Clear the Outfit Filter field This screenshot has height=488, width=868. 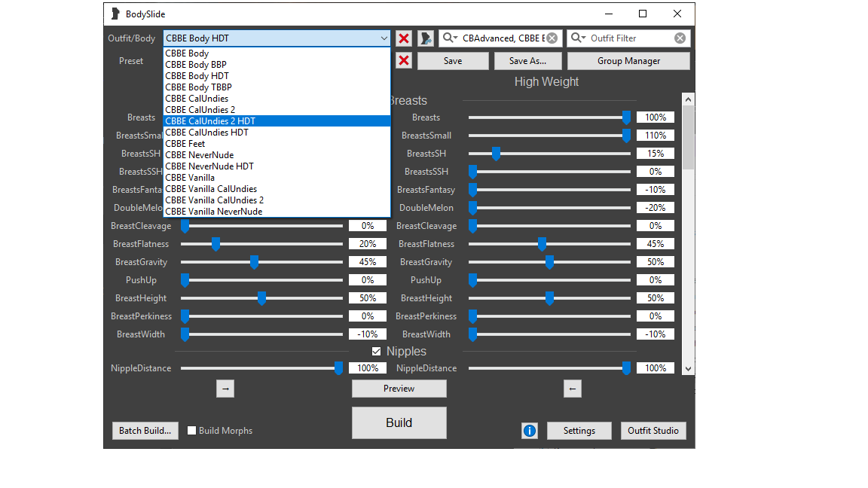(x=680, y=38)
